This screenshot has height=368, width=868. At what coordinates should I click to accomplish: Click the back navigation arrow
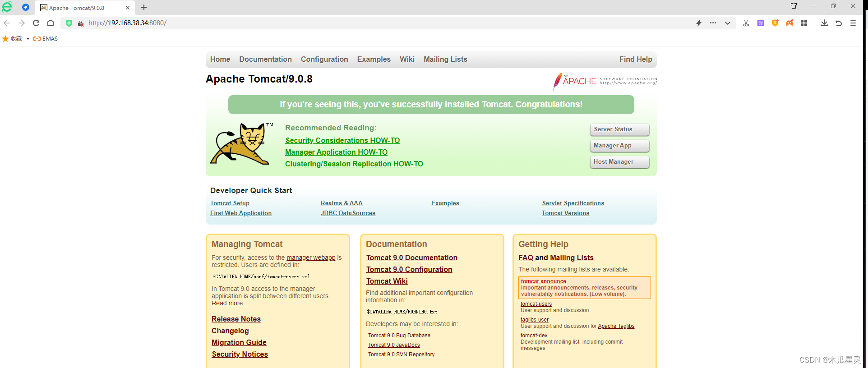pyautogui.click(x=7, y=23)
